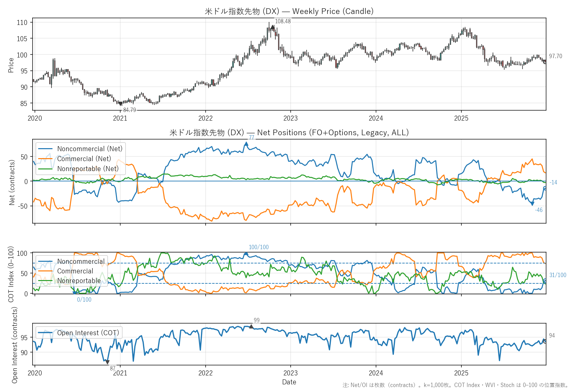Click the Open Interest (COT) legend label
Image resolution: width=574 pixels, height=392 pixels.
pyautogui.click(x=88, y=333)
